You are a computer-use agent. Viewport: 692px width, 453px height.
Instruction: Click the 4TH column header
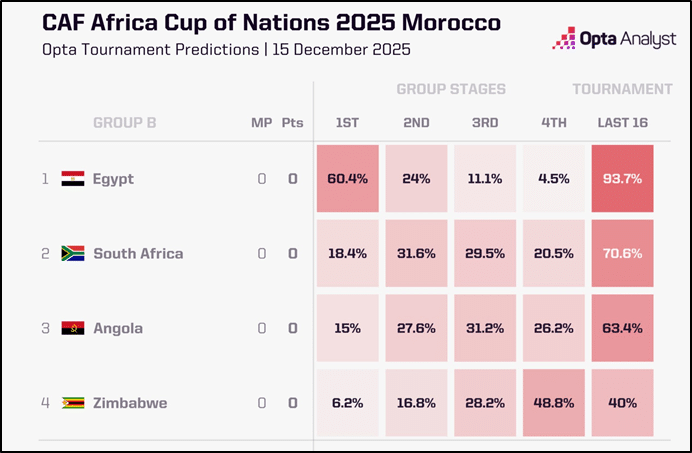(x=553, y=123)
